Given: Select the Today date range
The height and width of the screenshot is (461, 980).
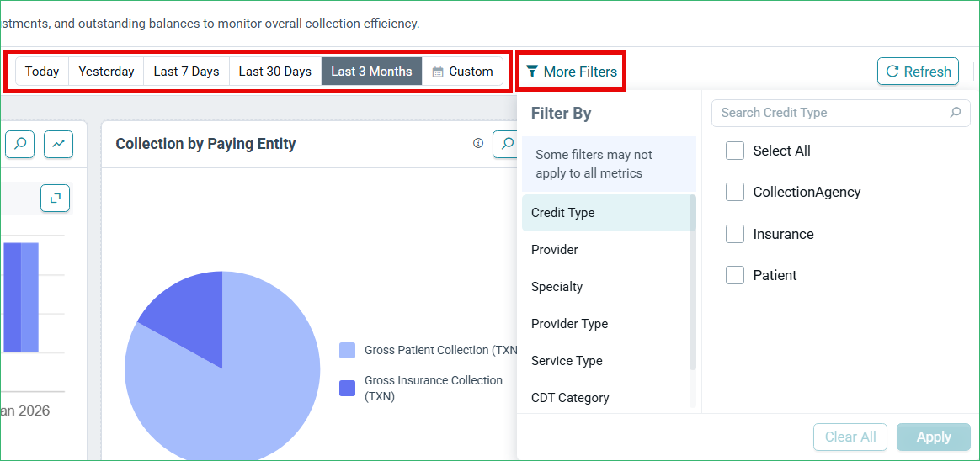Looking at the screenshot, I should click(42, 72).
